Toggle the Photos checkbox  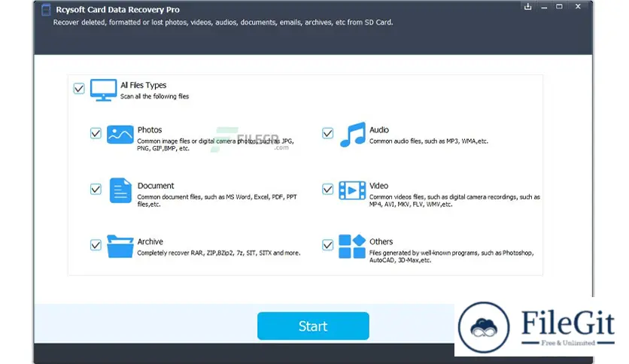click(96, 133)
